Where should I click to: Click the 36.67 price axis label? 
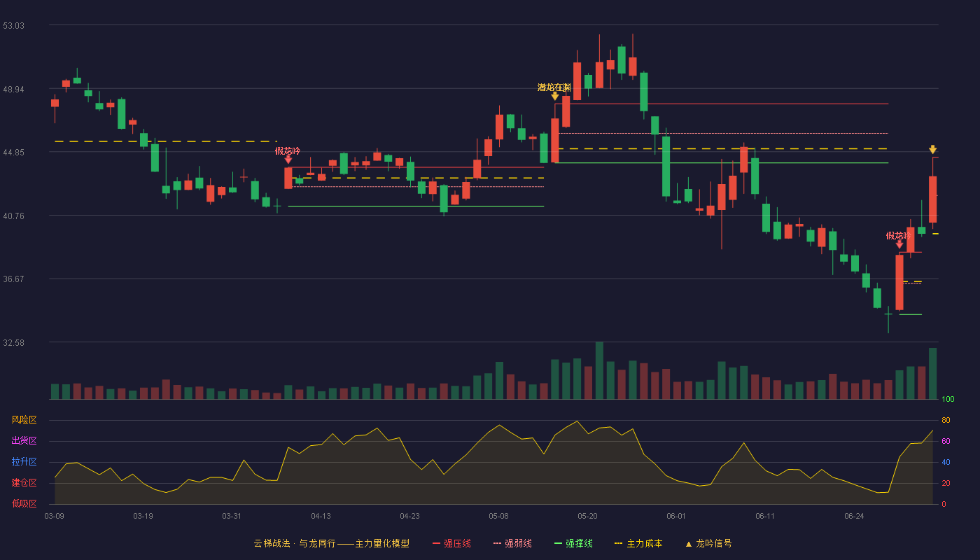coord(13,279)
